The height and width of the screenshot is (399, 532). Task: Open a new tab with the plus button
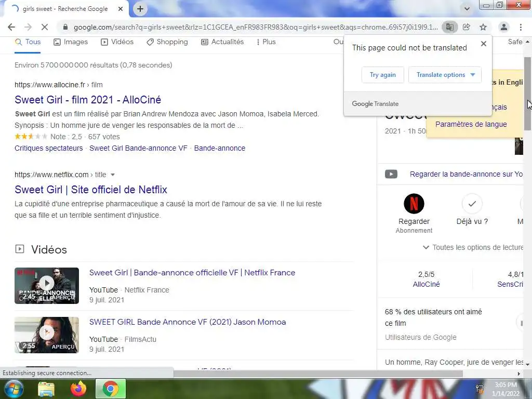coord(140,9)
